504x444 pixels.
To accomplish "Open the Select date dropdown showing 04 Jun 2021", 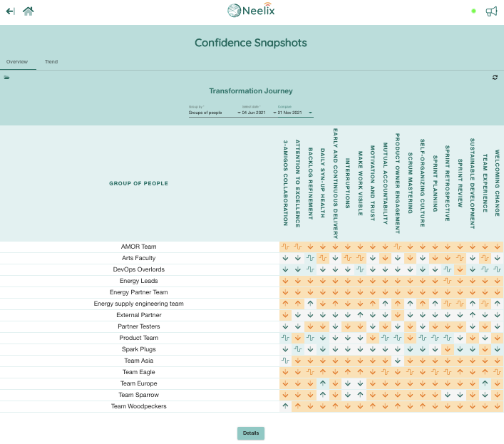I will [x=259, y=113].
